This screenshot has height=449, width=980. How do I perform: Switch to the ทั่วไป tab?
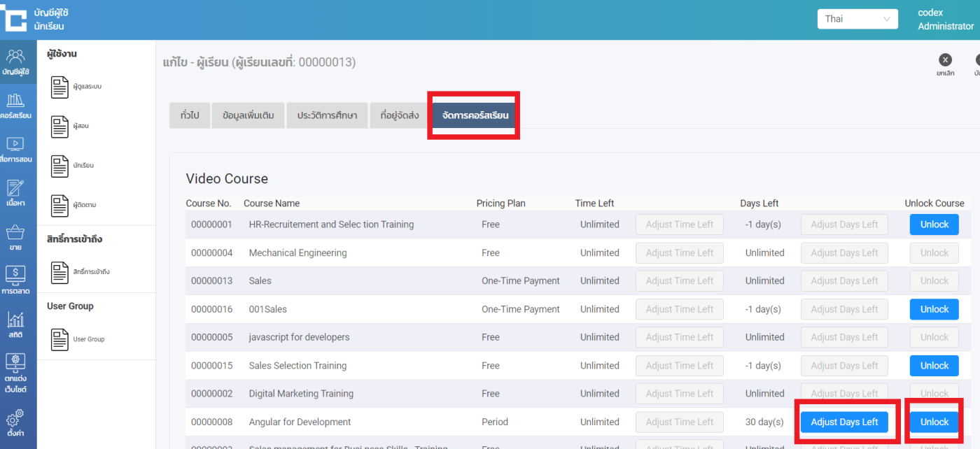pos(190,115)
